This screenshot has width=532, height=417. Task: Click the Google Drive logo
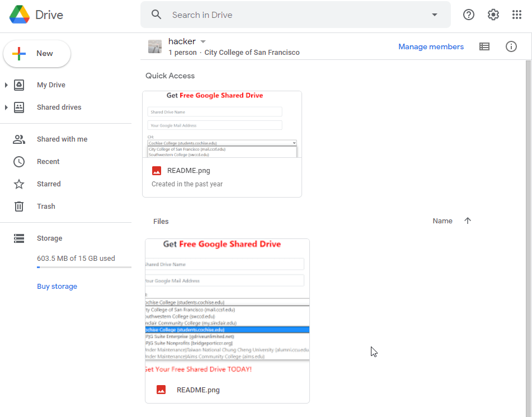point(20,15)
